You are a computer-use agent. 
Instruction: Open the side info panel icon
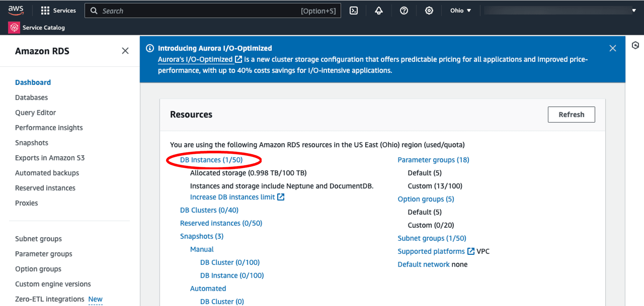click(x=635, y=46)
